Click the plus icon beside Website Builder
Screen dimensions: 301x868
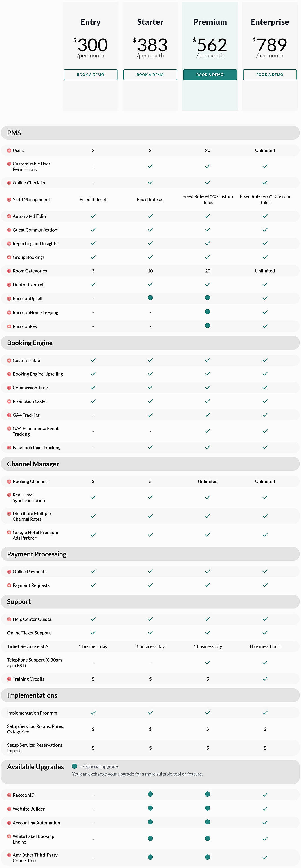pos(9,809)
